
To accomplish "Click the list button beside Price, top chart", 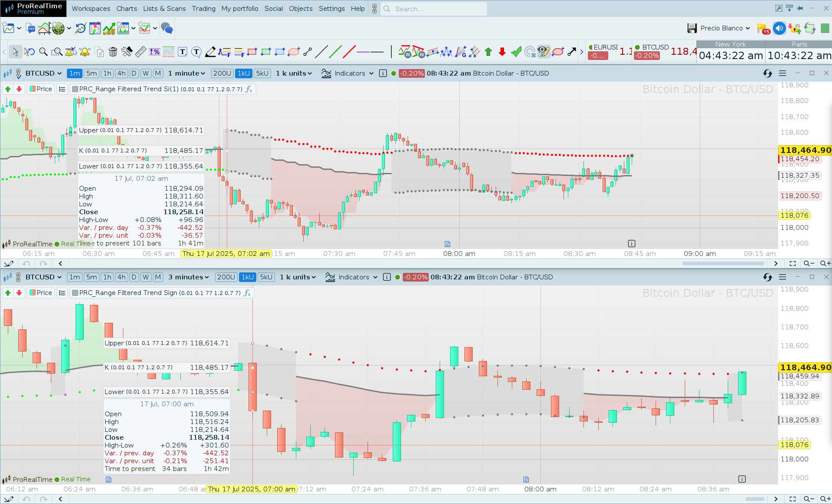I will [62, 89].
